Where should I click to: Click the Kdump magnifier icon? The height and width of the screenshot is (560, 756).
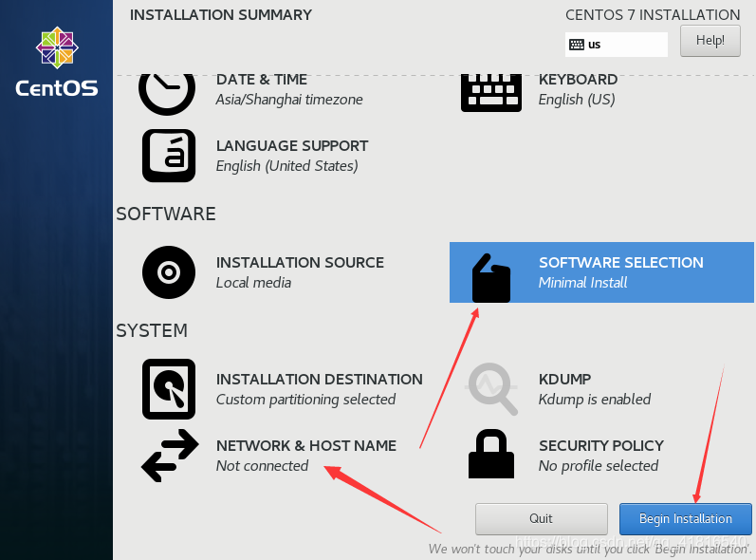point(492,389)
